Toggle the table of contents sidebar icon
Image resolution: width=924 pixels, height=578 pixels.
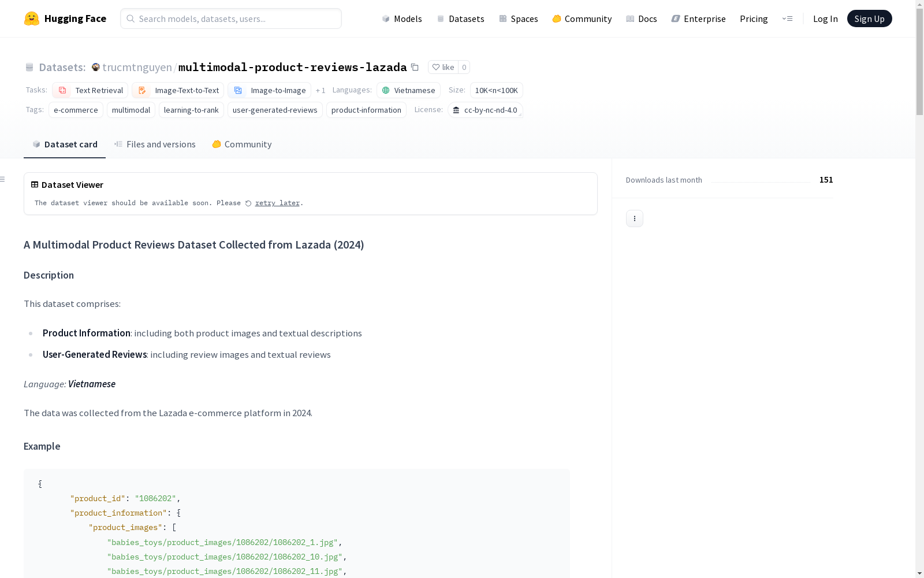click(3, 179)
